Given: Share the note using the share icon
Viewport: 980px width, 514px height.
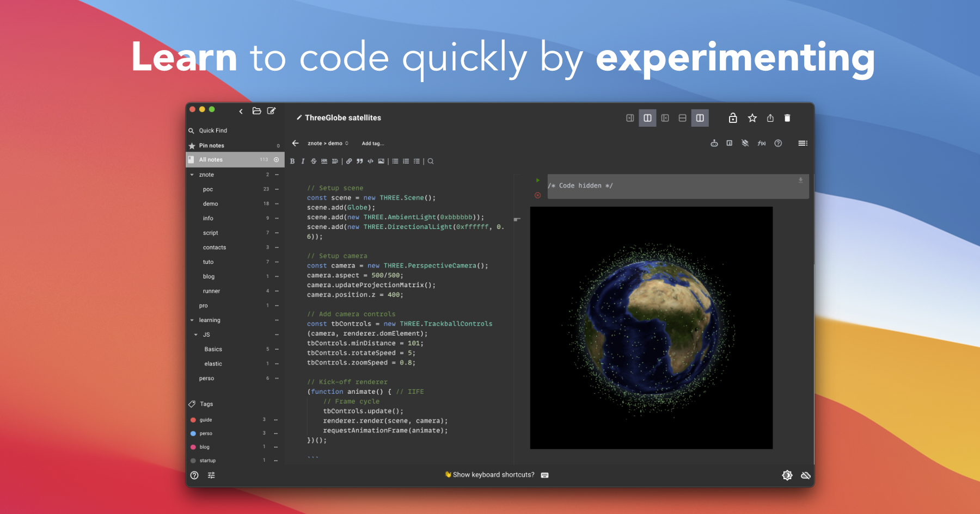Looking at the screenshot, I should click(770, 118).
